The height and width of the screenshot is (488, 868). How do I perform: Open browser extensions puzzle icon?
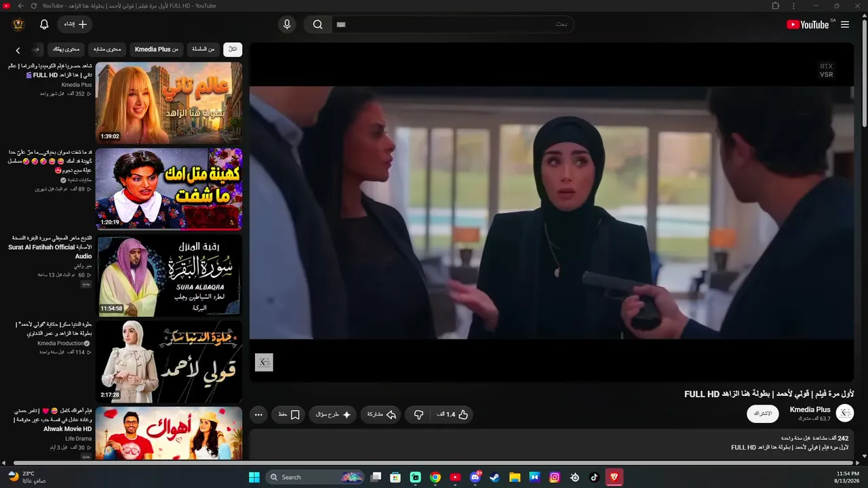[776, 6]
